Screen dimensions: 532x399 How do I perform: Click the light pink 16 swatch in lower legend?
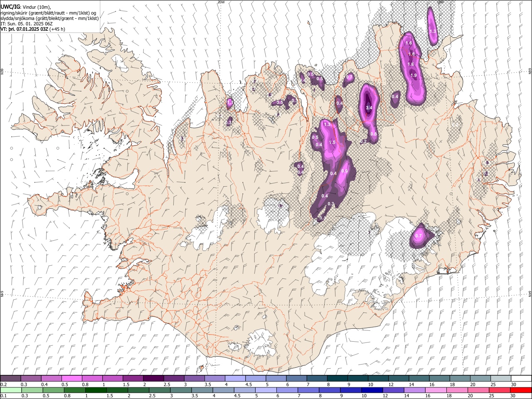click(436, 390)
